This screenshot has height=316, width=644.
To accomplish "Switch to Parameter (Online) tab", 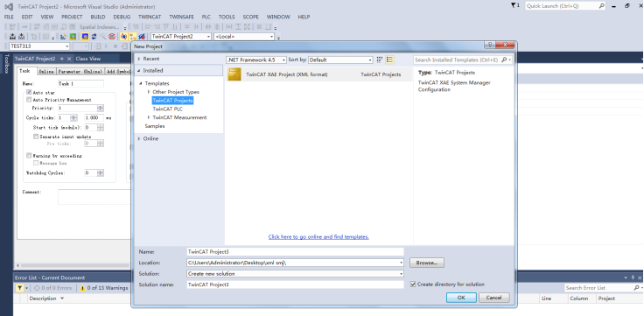I will pyautogui.click(x=80, y=72).
